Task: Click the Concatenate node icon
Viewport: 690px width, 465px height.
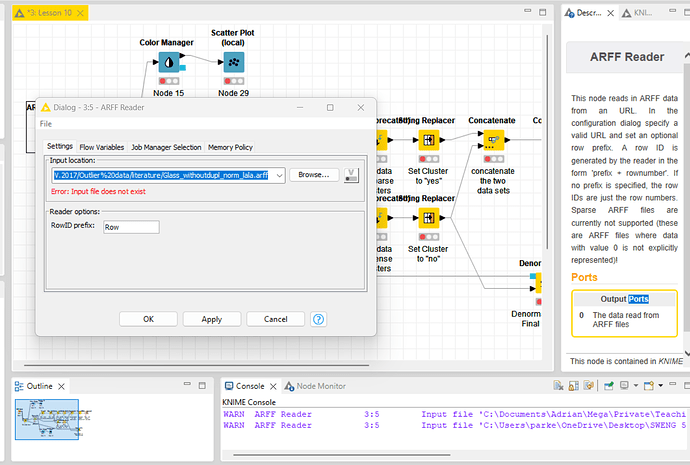Action: (x=494, y=140)
